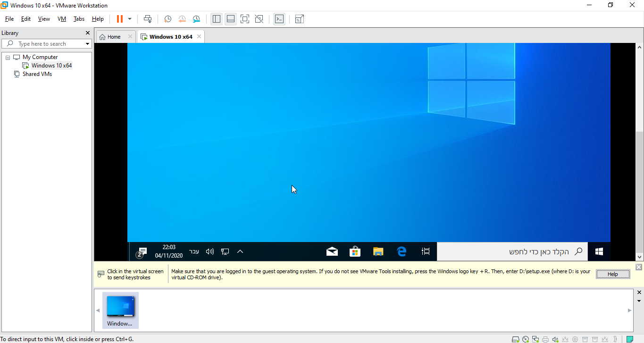This screenshot has height=343, width=644.
Task: Toggle the thumbnail bar visibility toolbar button
Action: click(x=231, y=19)
